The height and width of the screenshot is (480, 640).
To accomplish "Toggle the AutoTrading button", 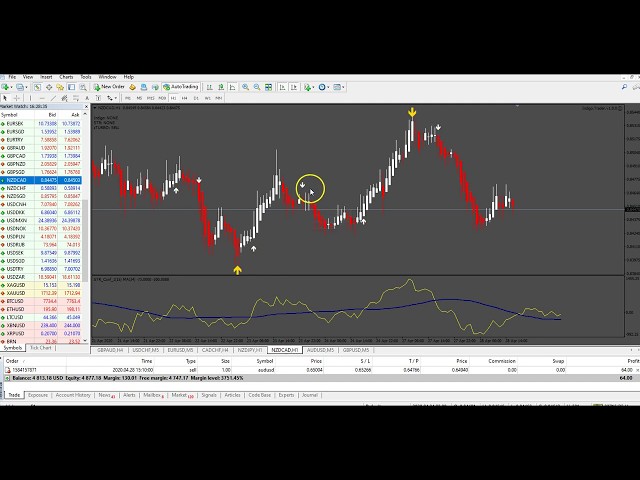I will (x=180, y=87).
